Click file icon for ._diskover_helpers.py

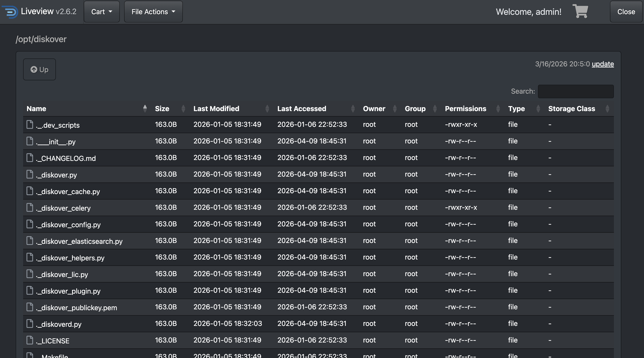click(30, 257)
